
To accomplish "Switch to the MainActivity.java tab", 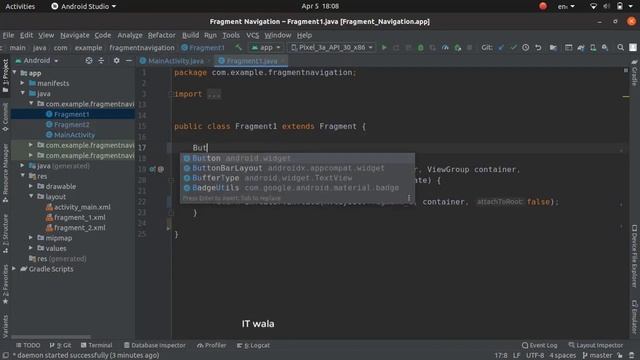I will point(176,60).
